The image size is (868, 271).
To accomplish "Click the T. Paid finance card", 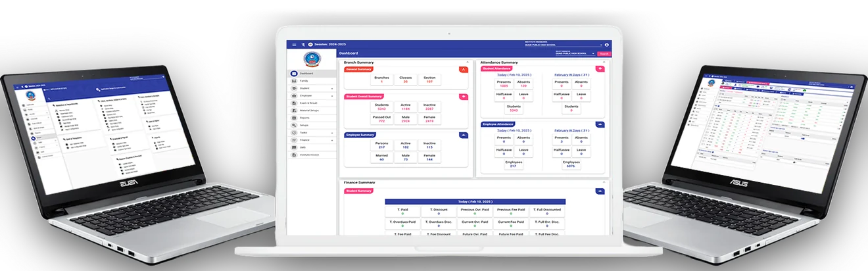I will (402, 211).
